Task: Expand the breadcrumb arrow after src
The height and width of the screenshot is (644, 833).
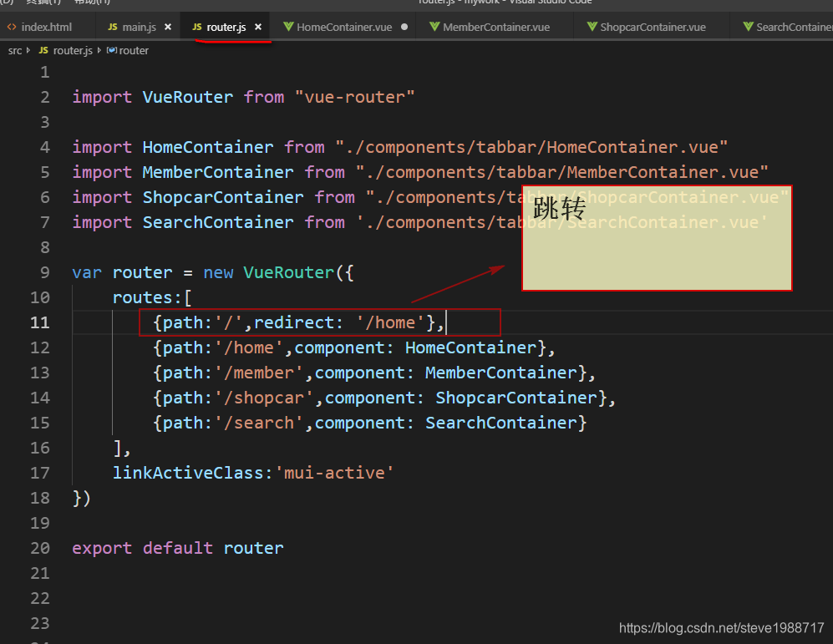Action: [x=28, y=50]
